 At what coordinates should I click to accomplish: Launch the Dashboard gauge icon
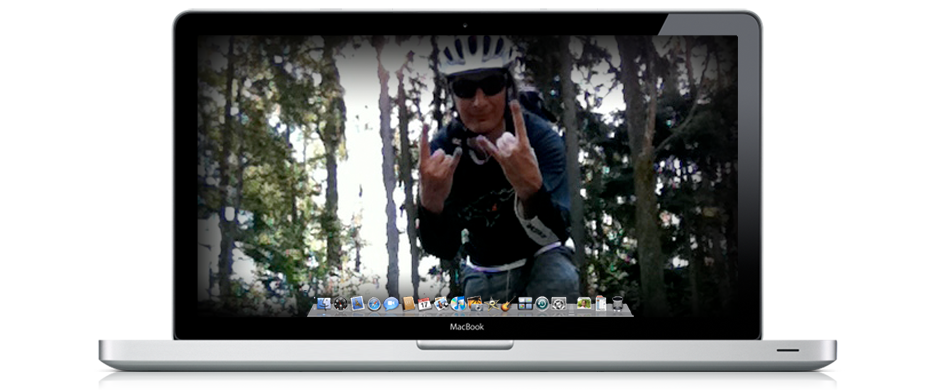click(341, 304)
